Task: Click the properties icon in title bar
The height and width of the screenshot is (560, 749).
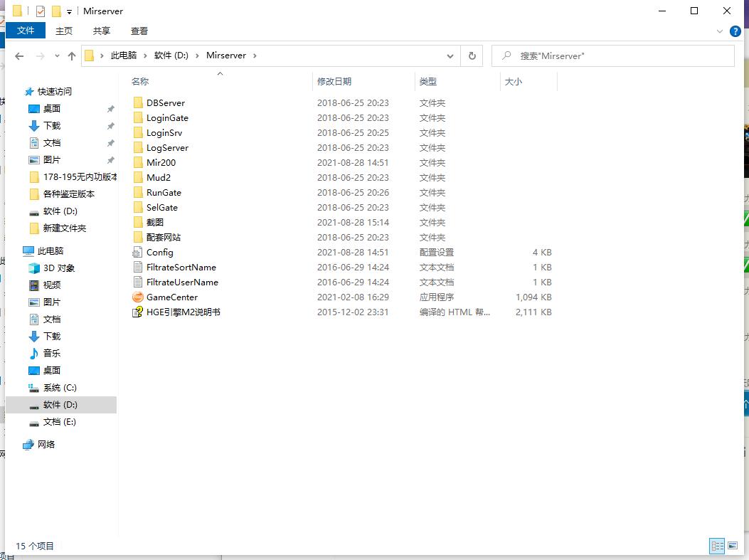Action: 40,11
